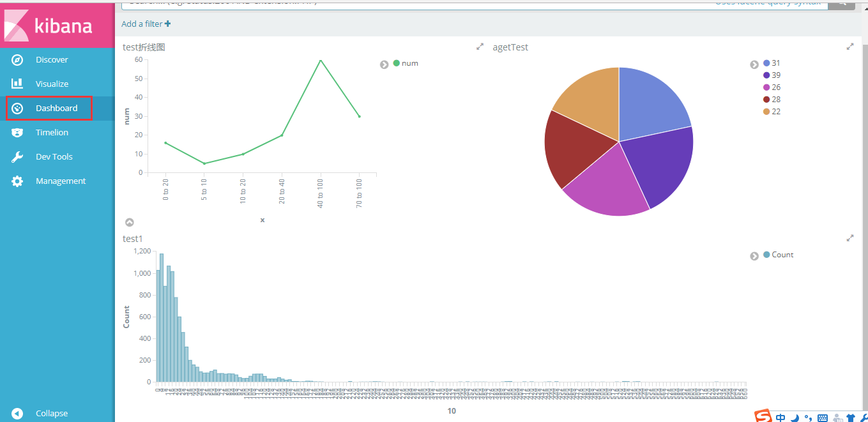Image resolution: width=868 pixels, height=422 pixels.
Task: Open Visualize via its bar-chart icon
Action: (17, 84)
